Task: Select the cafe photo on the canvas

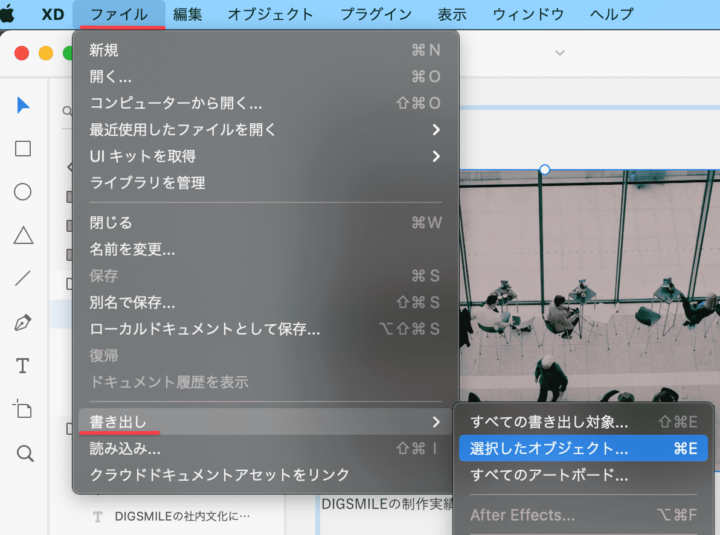Action: 590,285
